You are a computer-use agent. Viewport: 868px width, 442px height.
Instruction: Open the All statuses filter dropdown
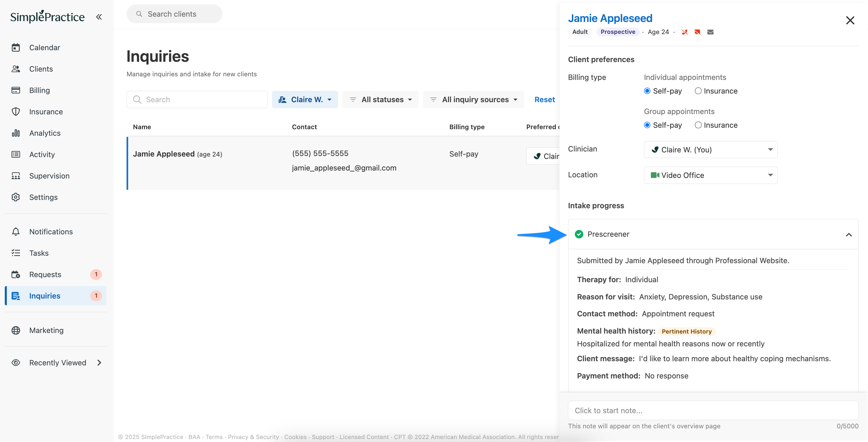point(381,100)
